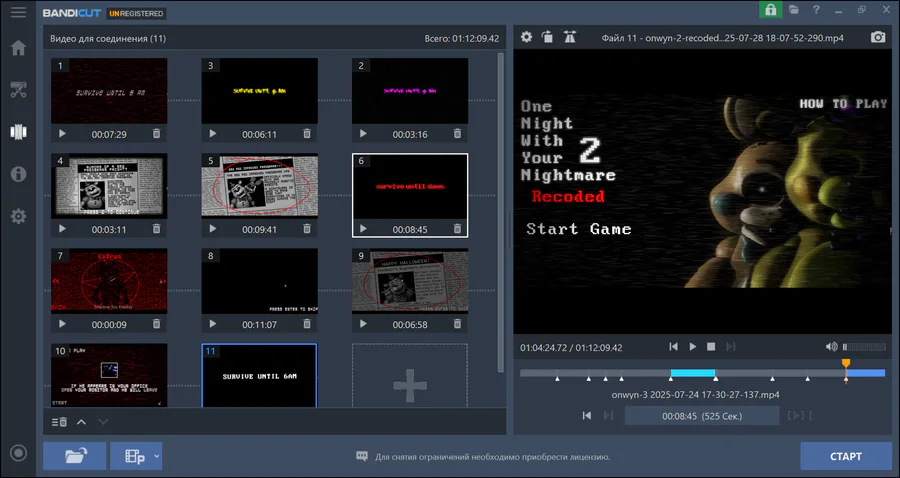This screenshot has height=478, width=900.
Task: Stop the preview playback
Action: coord(711,347)
